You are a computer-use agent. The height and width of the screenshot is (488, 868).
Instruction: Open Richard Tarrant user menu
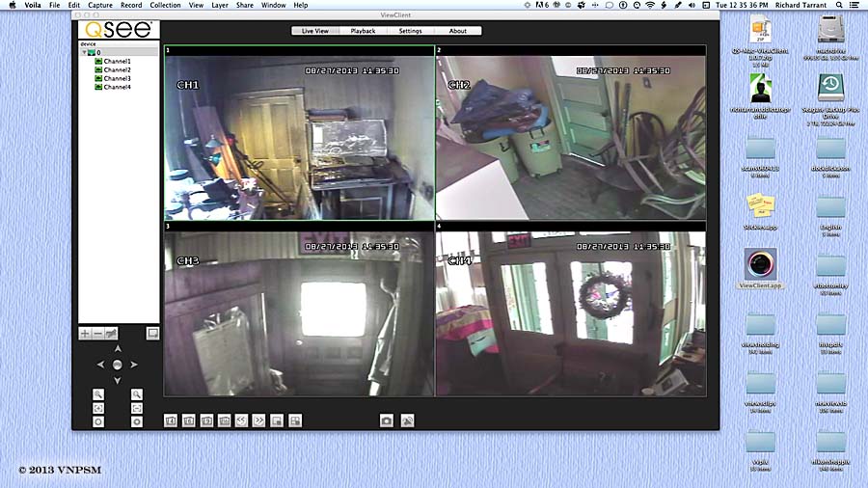pos(800,5)
